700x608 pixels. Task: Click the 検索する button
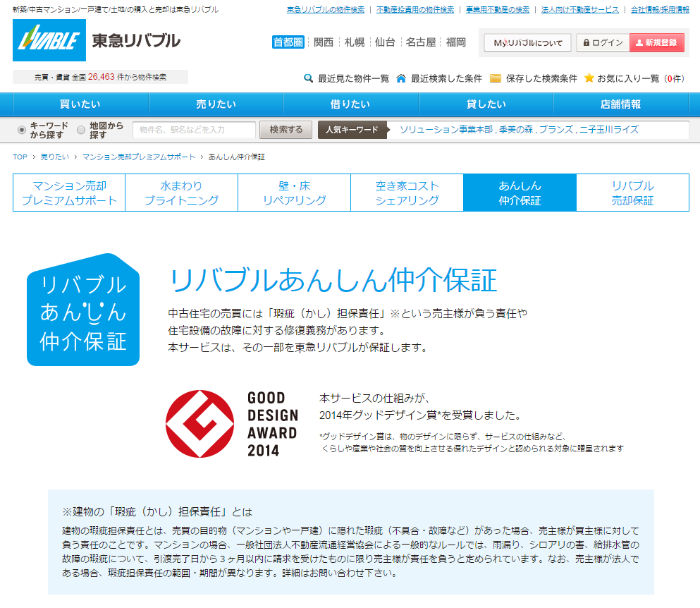point(285,130)
